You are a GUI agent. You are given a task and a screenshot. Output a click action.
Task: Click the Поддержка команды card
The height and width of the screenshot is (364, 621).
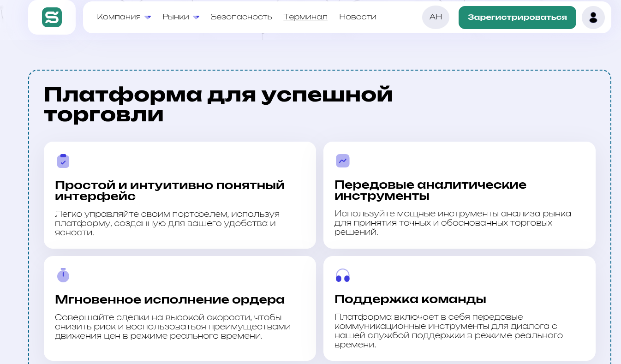[x=459, y=308]
